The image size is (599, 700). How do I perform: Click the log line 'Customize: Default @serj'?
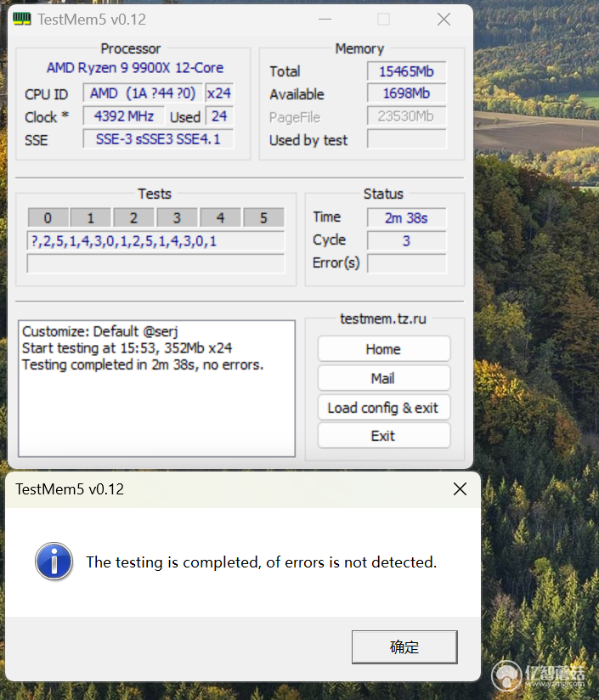pos(100,331)
